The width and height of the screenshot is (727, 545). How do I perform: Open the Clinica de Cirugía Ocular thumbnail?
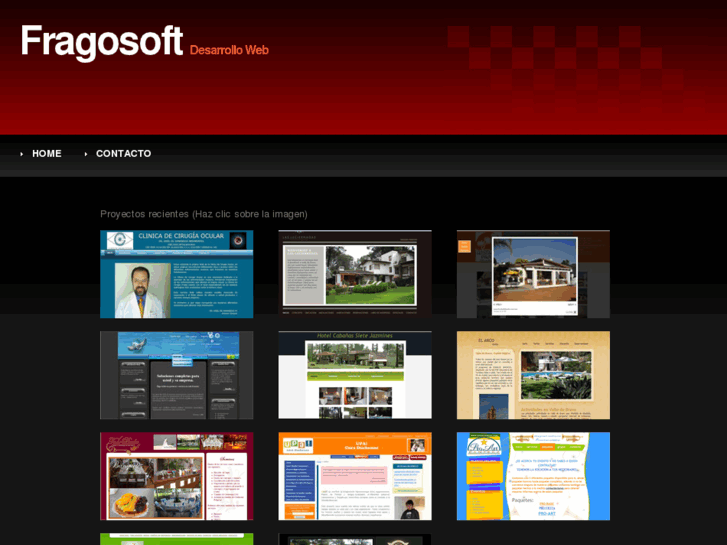(x=177, y=274)
